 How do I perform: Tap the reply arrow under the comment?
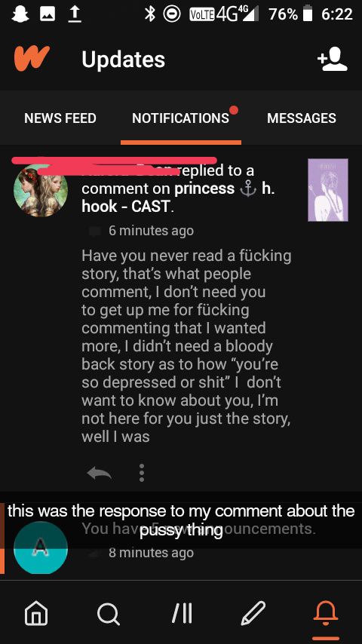tap(100, 474)
